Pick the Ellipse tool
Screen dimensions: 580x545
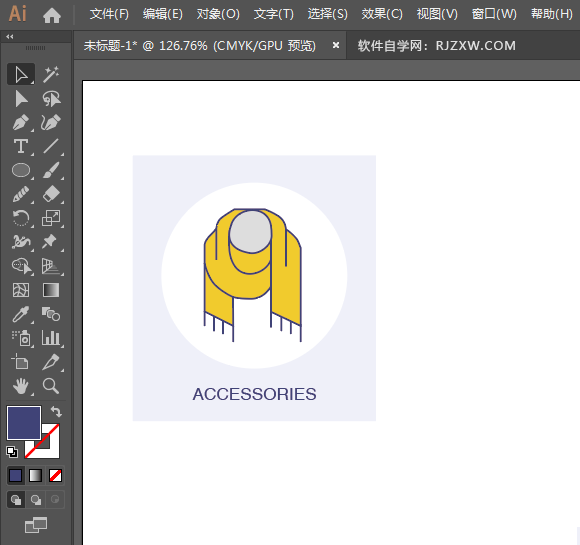[21, 171]
